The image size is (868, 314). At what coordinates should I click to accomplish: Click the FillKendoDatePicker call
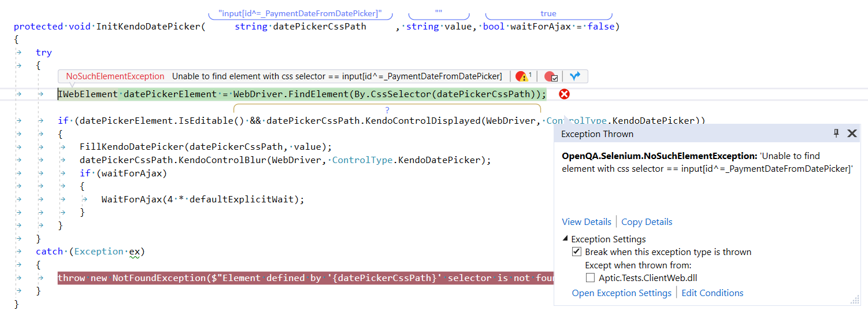(206, 147)
